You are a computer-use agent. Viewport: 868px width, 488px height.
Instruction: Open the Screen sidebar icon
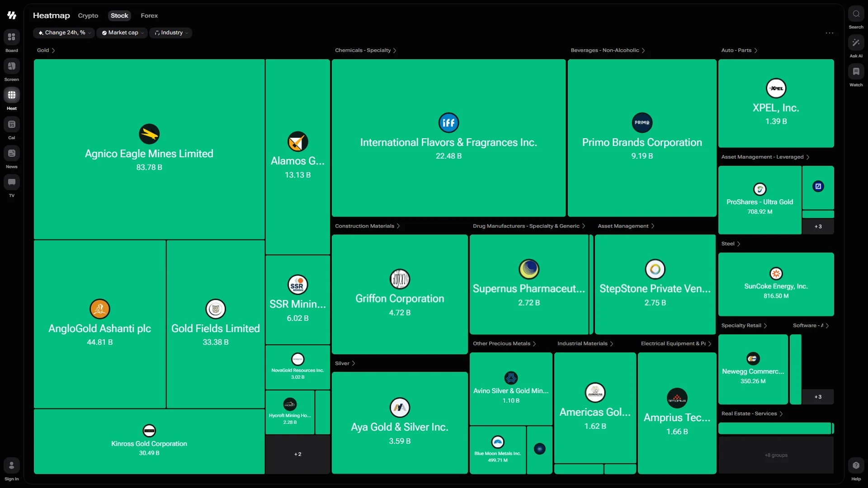pos(12,66)
